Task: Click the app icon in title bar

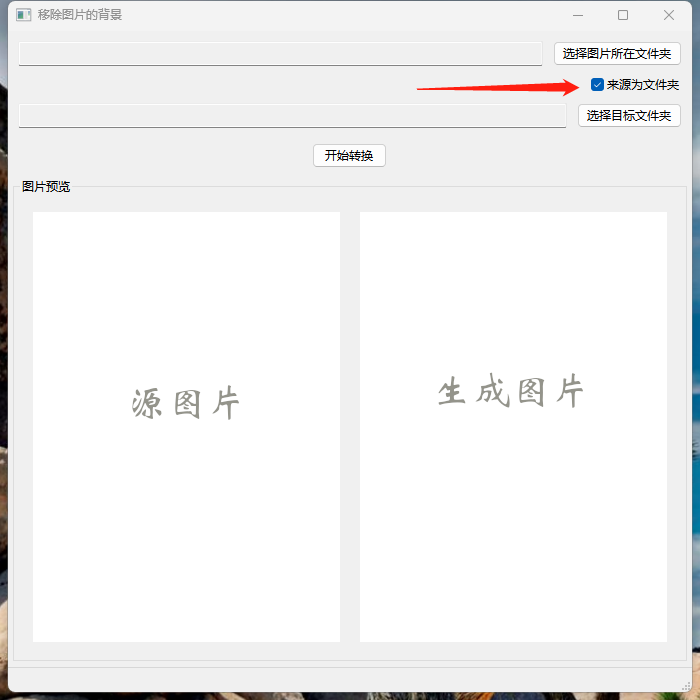Action: [x=24, y=15]
